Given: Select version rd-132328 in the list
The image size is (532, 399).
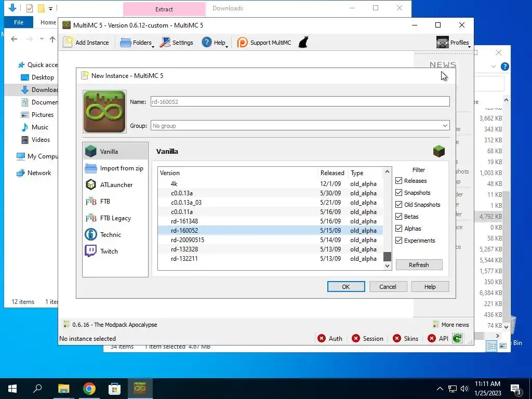Looking at the screenshot, I should pos(270,249).
